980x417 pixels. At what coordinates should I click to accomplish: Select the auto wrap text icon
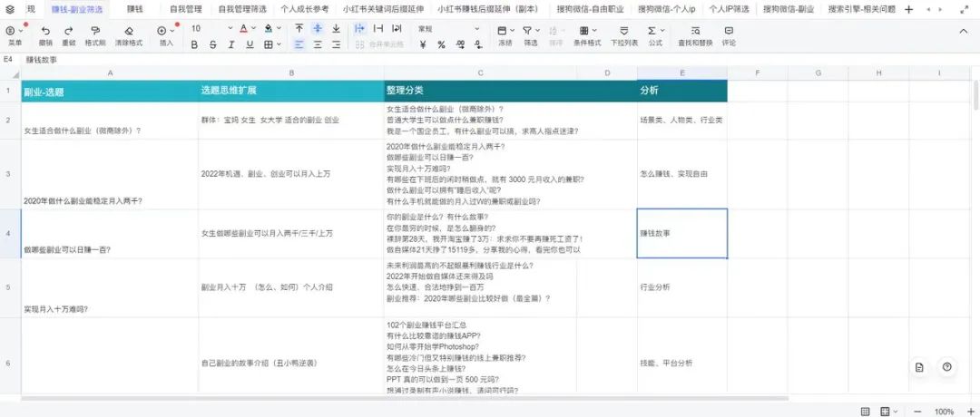tap(397, 29)
